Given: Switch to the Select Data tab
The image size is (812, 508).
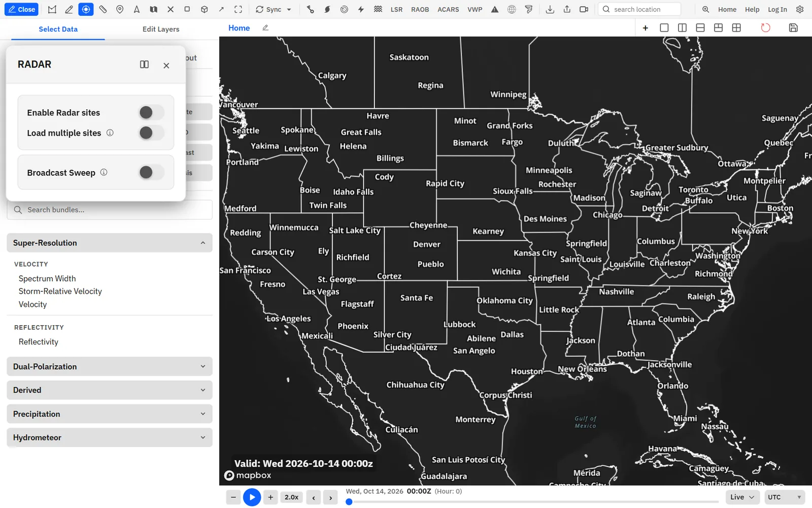Looking at the screenshot, I should point(58,29).
